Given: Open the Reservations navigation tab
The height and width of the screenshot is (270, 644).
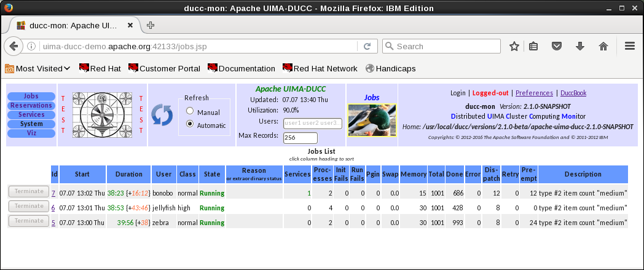Looking at the screenshot, I should coord(31,106).
